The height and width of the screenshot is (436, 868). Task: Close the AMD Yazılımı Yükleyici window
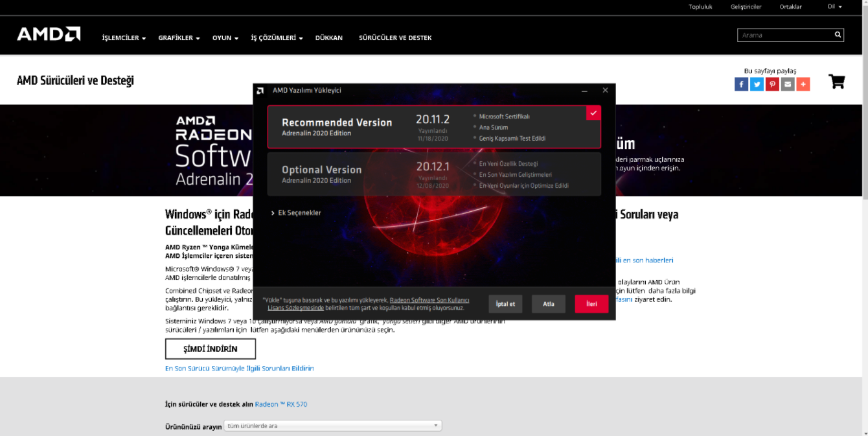click(x=605, y=91)
